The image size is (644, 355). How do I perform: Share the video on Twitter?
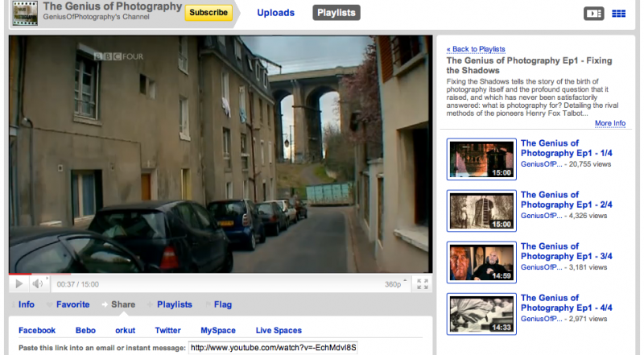tap(167, 330)
